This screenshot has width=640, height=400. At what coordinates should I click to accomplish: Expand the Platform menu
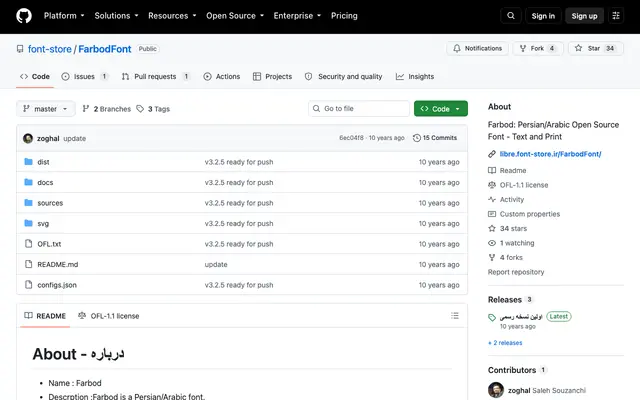(64, 16)
